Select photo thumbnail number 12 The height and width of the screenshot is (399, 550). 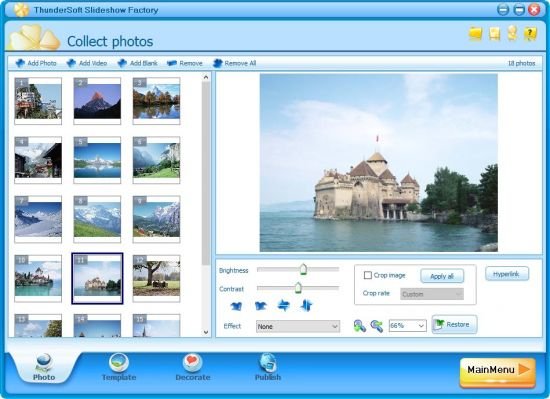point(156,278)
